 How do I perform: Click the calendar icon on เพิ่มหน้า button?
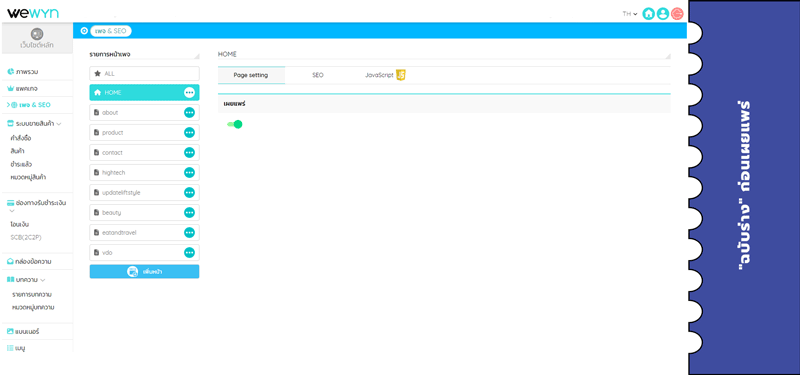[x=133, y=271]
